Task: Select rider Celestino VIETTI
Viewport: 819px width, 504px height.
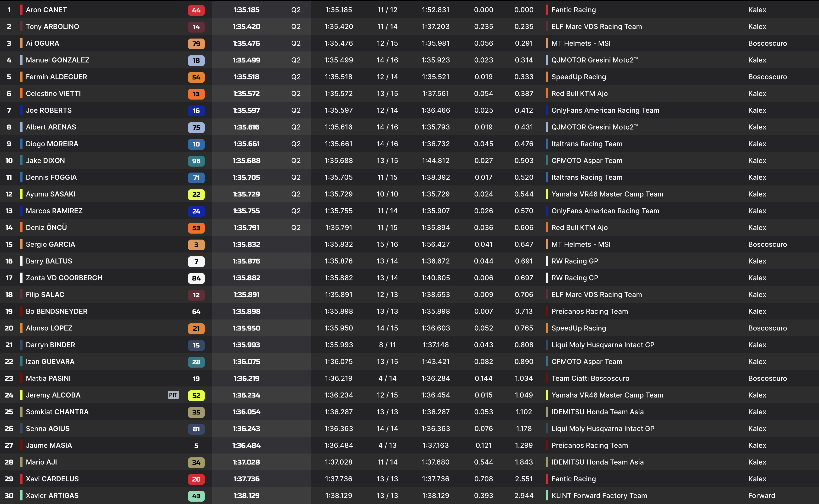Action: (x=53, y=94)
